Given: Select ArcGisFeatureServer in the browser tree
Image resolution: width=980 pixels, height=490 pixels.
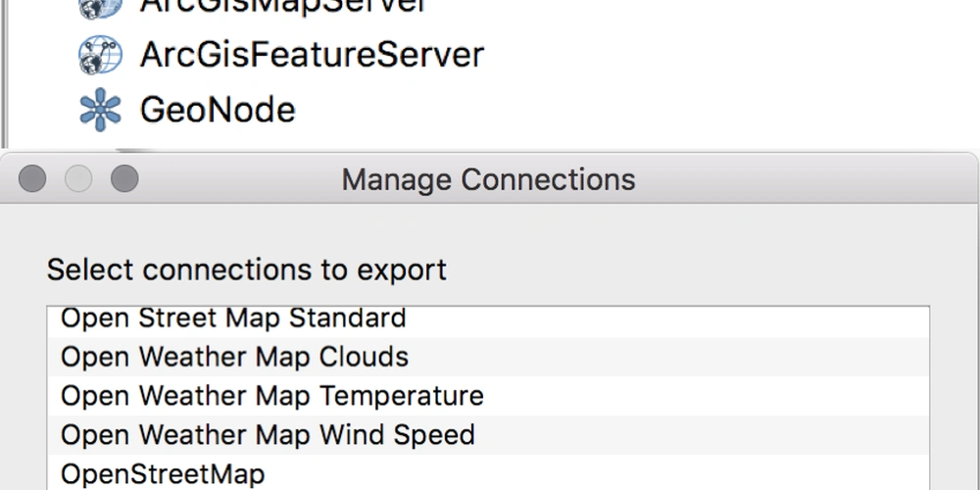Looking at the screenshot, I should coord(312,55).
